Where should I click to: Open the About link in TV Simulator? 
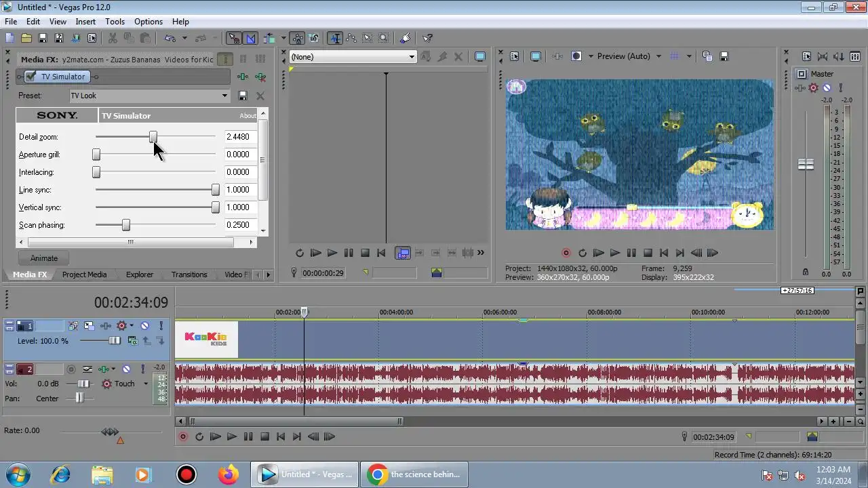248,116
